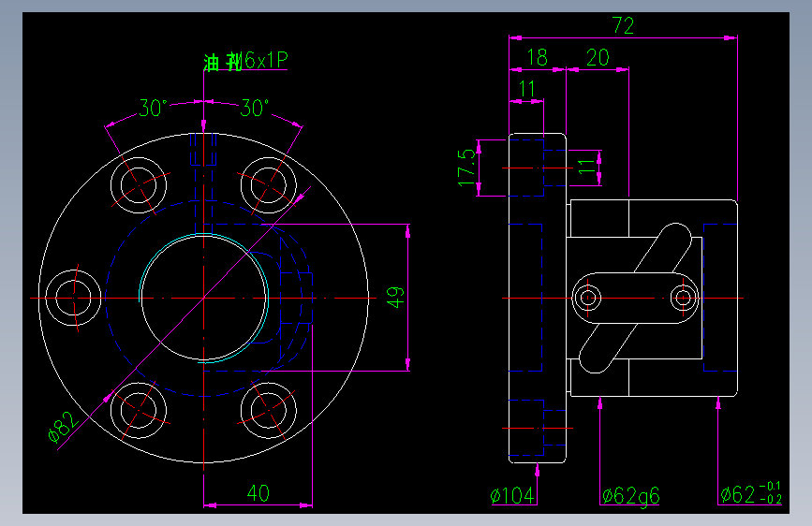Select the 72 overall length dimension text
This screenshot has width=812, height=526.
(623, 25)
